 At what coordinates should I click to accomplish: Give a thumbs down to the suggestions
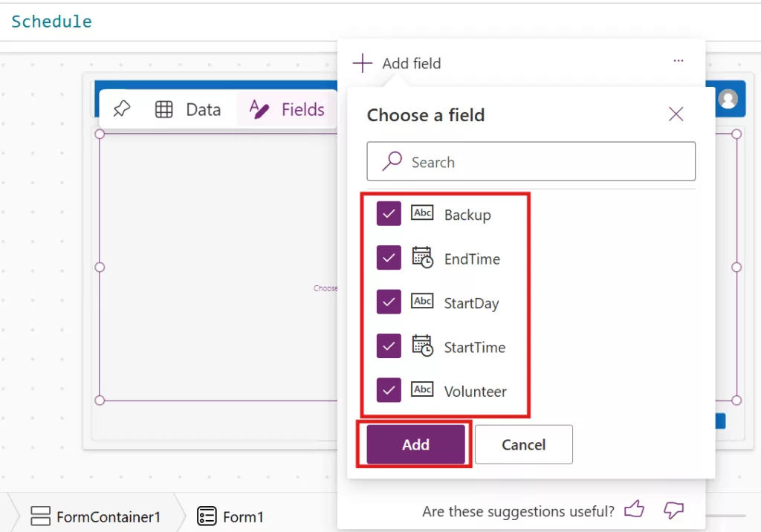coord(673,511)
